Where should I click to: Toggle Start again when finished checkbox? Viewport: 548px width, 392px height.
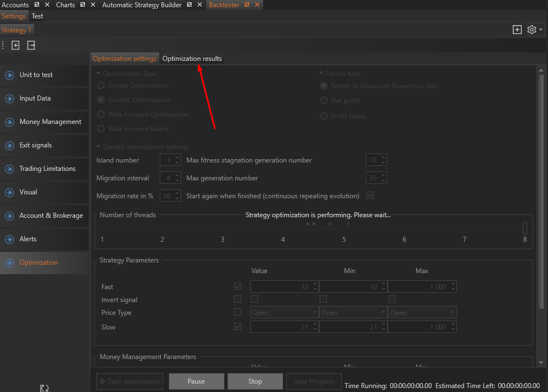[x=370, y=196]
